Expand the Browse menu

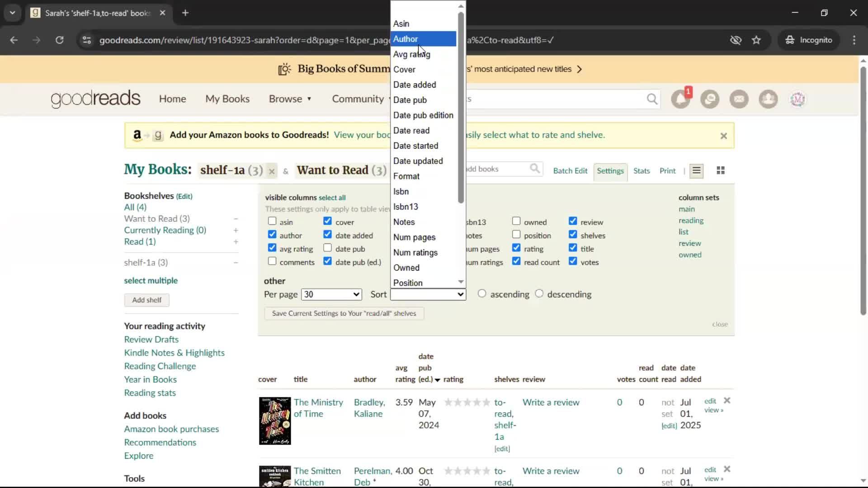pos(290,99)
